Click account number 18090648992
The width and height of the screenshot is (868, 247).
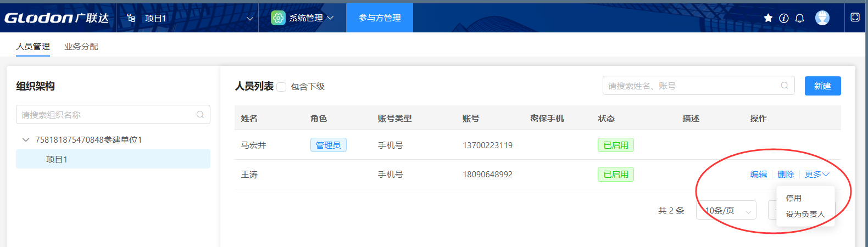[x=487, y=175]
